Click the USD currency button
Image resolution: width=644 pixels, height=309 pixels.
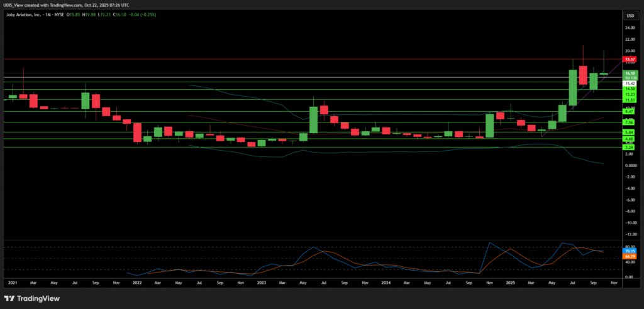pyautogui.click(x=629, y=15)
